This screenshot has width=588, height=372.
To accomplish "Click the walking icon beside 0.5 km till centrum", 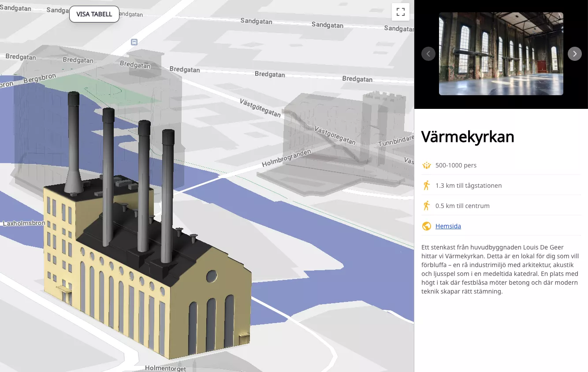I will tap(426, 205).
